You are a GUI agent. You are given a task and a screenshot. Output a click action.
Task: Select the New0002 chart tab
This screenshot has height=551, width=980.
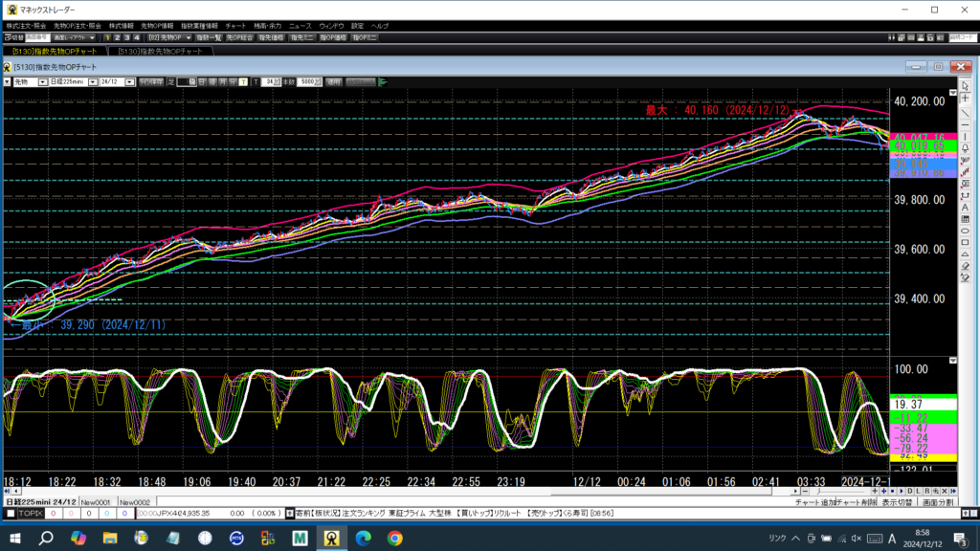click(x=135, y=502)
